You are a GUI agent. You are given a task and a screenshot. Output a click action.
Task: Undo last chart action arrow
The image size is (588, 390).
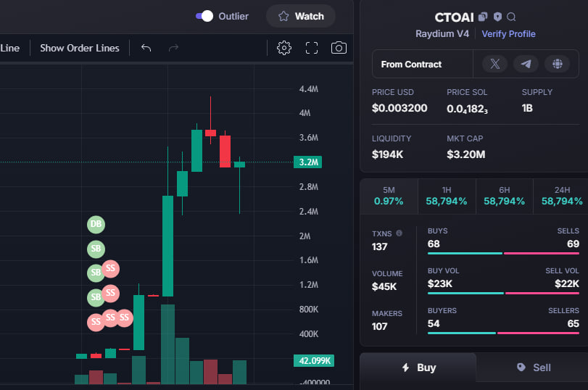coord(146,48)
